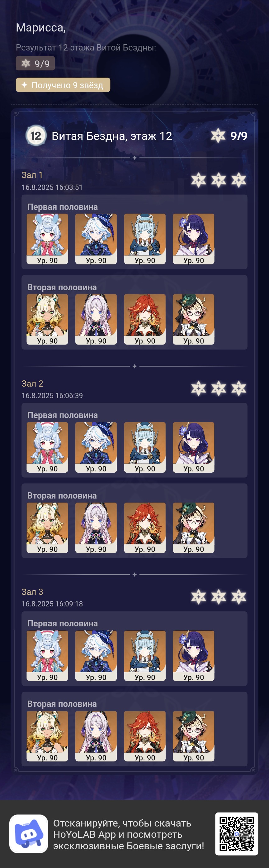Click the first star icon of Зал 2
The width and height of the screenshot is (269, 868).
(199, 388)
